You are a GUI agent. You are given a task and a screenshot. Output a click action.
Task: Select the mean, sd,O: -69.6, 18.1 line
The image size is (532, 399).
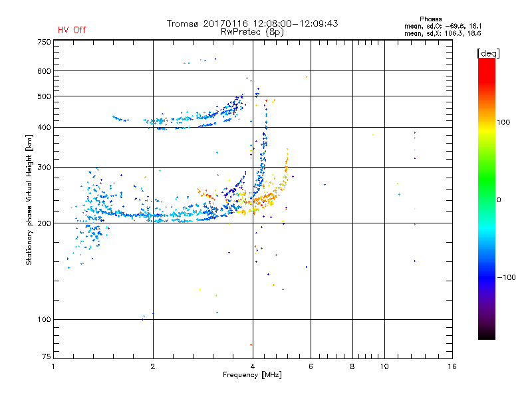(442, 26)
